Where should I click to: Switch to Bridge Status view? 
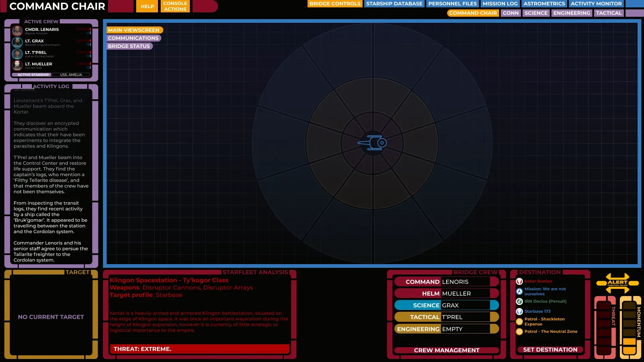pyautogui.click(x=129, y=46)
